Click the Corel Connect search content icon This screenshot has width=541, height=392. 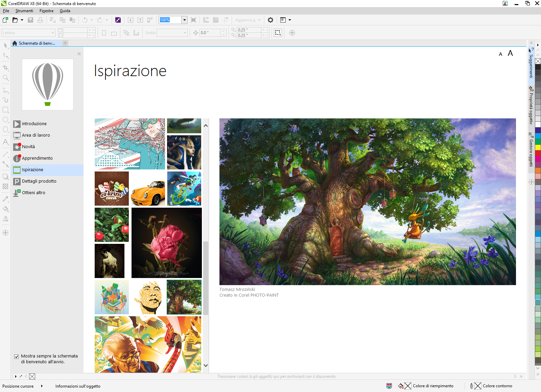click(118, 20)
